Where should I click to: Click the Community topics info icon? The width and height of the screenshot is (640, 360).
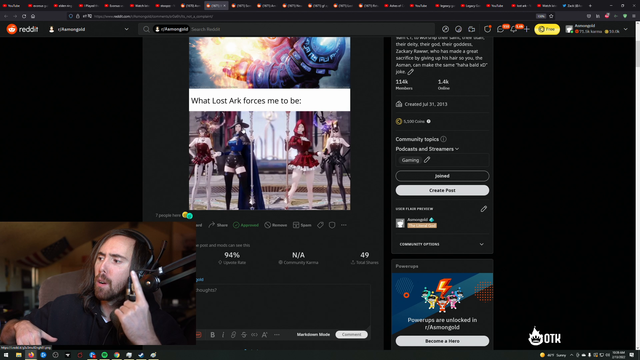point(443,139)
